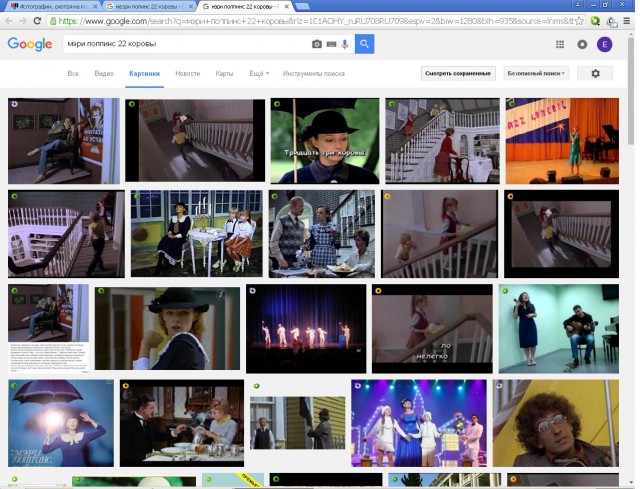Open Google notifications bell
Image resolution: width=640 pixels, height=489 pixels.
[x=582, y=44]
